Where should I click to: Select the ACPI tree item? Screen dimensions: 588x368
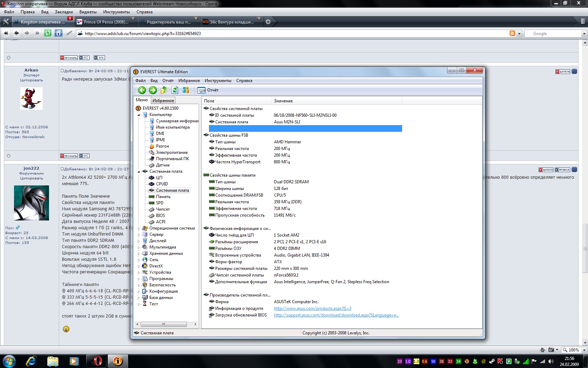pyautogui.click(x=161, y=222)
